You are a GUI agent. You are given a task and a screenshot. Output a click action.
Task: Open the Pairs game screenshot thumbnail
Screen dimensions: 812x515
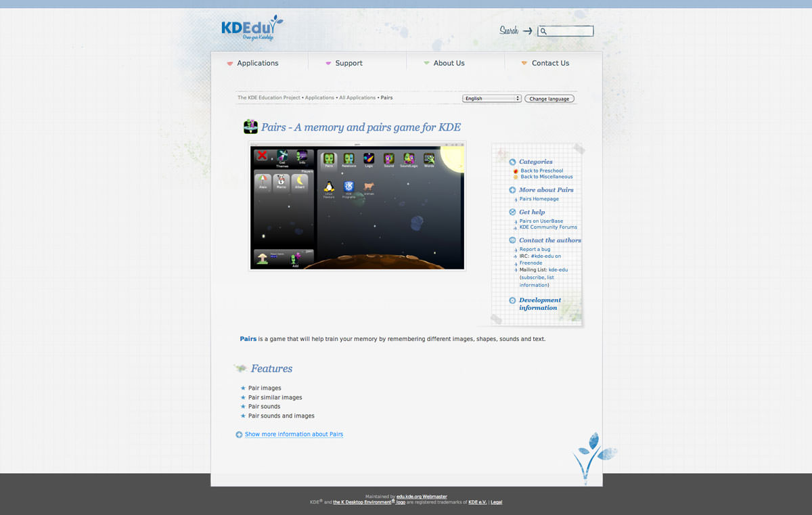pyautogui.click(x=357, y=206)
